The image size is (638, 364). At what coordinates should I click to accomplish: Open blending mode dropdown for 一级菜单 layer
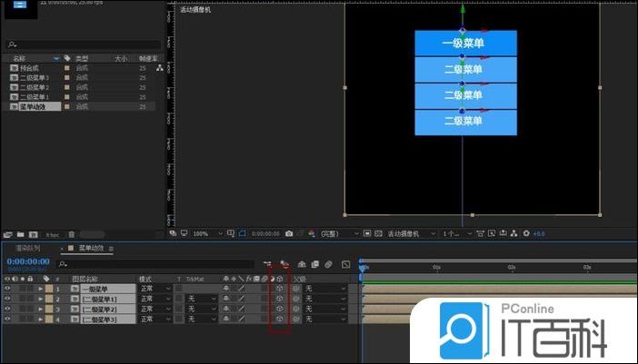tap(154, 289)
